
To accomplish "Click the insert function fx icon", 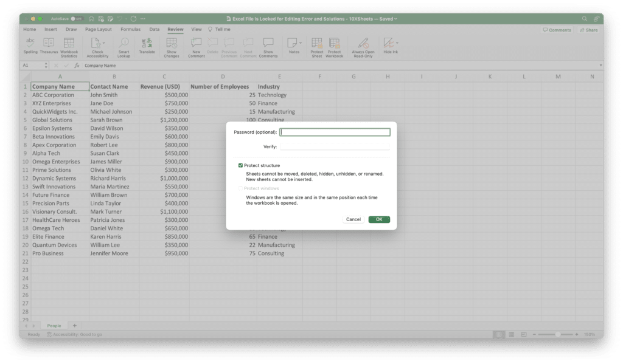I will click(x=77, y=66).
